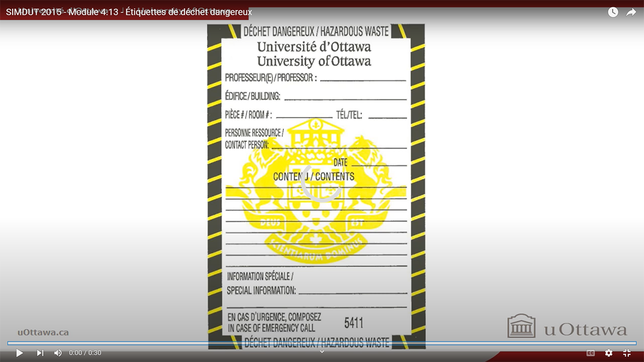Click the 0:00 / 0:30 time display
The image size is (644, 362).
click(85, 353)
